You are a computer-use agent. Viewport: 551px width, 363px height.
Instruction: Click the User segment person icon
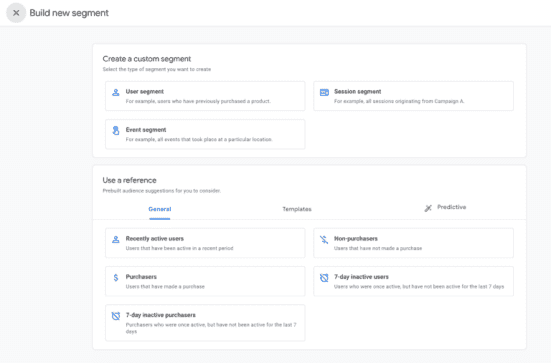tap(116, 92)
